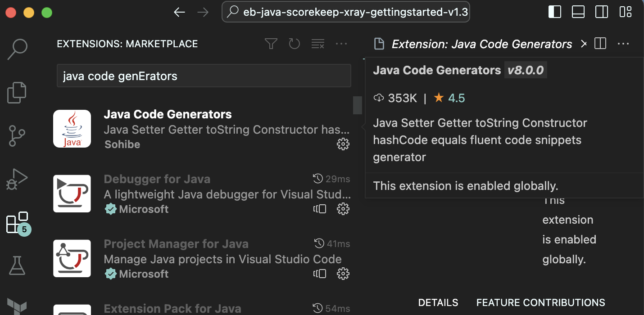The width and height of the screenshot is (644, 315).
Task: Open the editor More Actions menu
Action: click(x=623, y=44)
